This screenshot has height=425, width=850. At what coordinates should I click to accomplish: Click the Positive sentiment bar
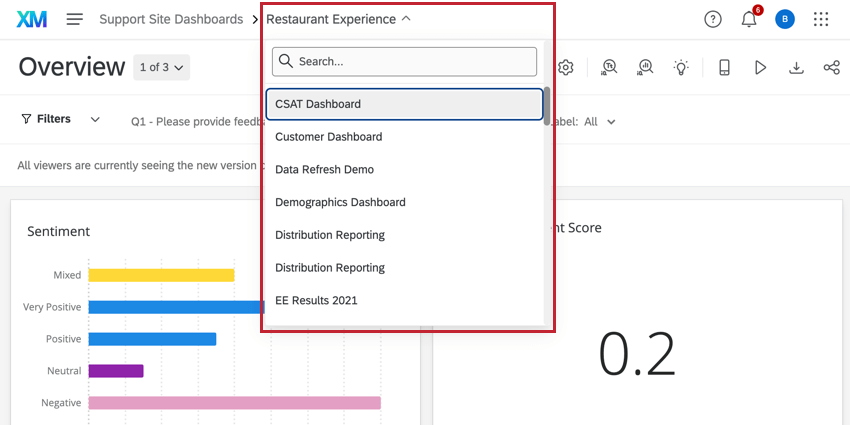[152, 339]
